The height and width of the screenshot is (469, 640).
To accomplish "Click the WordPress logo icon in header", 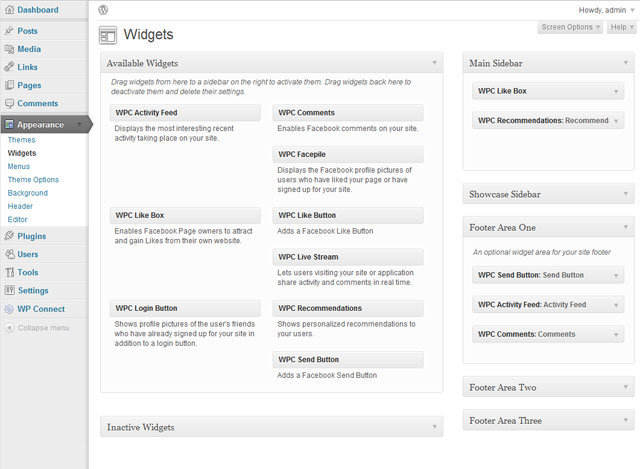I will (x=103, y=10).
